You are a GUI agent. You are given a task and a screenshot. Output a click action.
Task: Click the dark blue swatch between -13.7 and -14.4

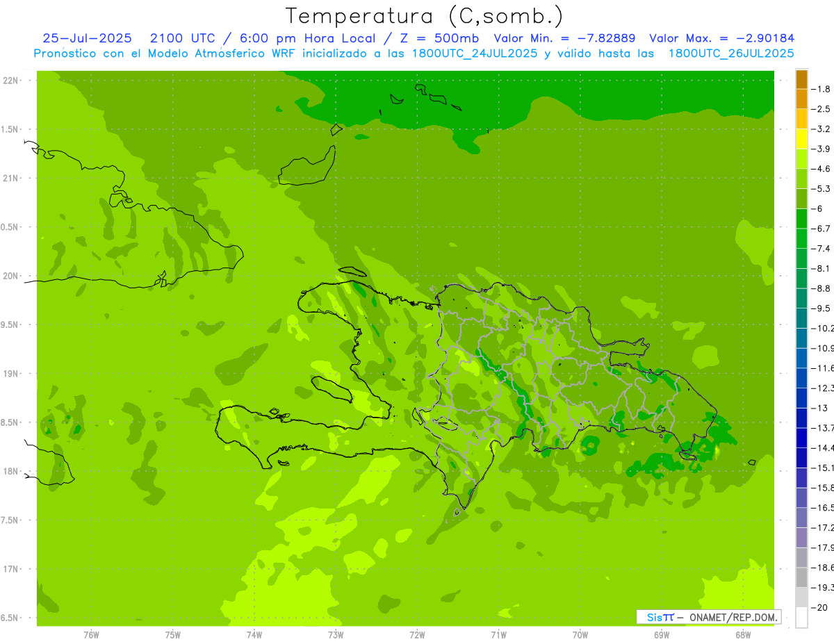(801, 438)
